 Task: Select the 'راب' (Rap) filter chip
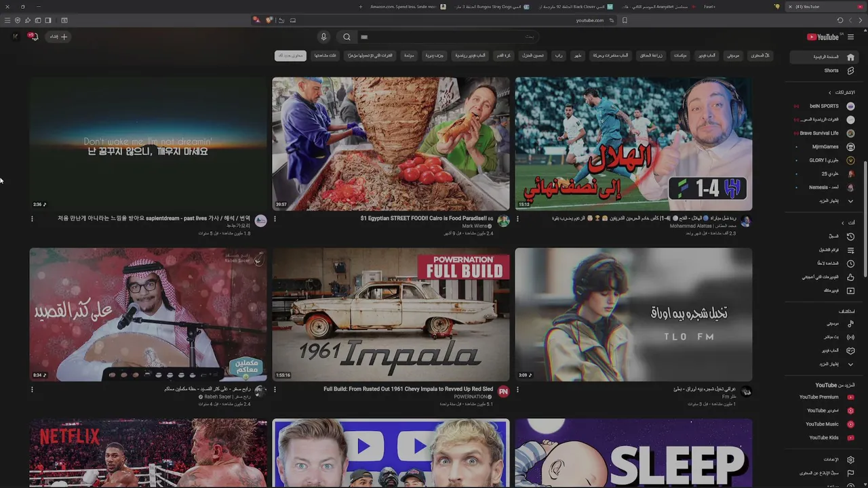coord(558,56)
